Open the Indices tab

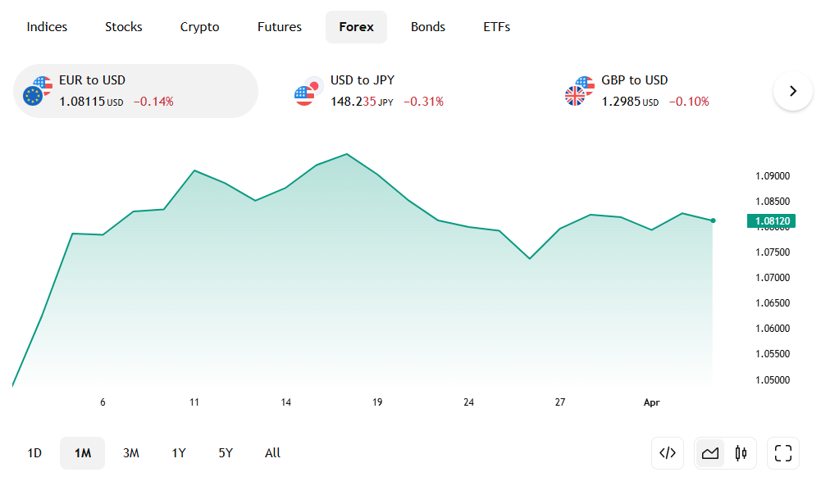point(47,27)
